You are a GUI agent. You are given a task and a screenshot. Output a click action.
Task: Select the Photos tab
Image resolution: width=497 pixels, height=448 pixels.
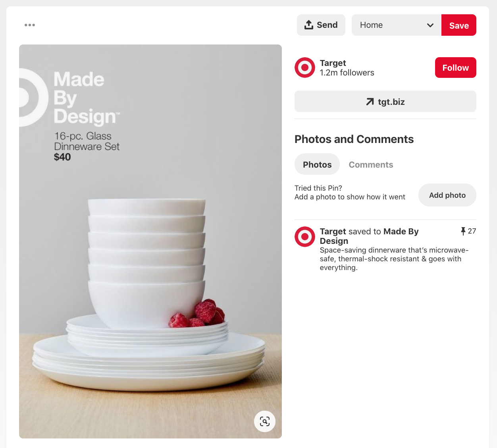(x=317, y=164)
